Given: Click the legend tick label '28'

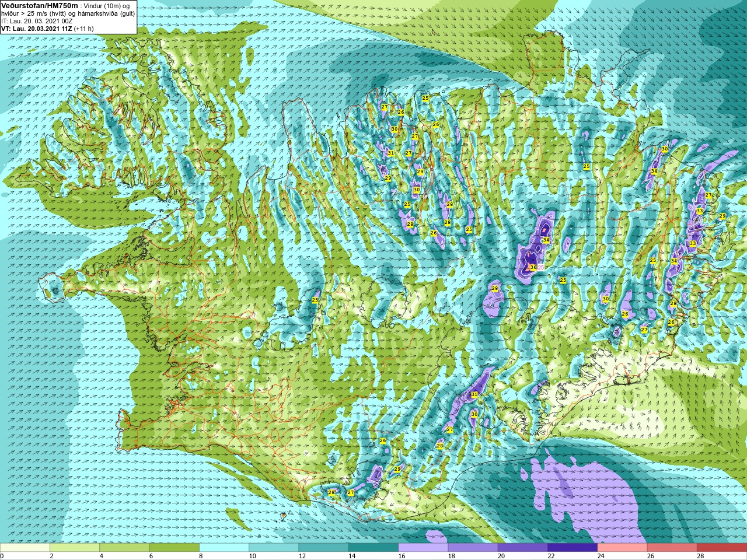Looking at the screenshot, I should (x=700, y=556).
